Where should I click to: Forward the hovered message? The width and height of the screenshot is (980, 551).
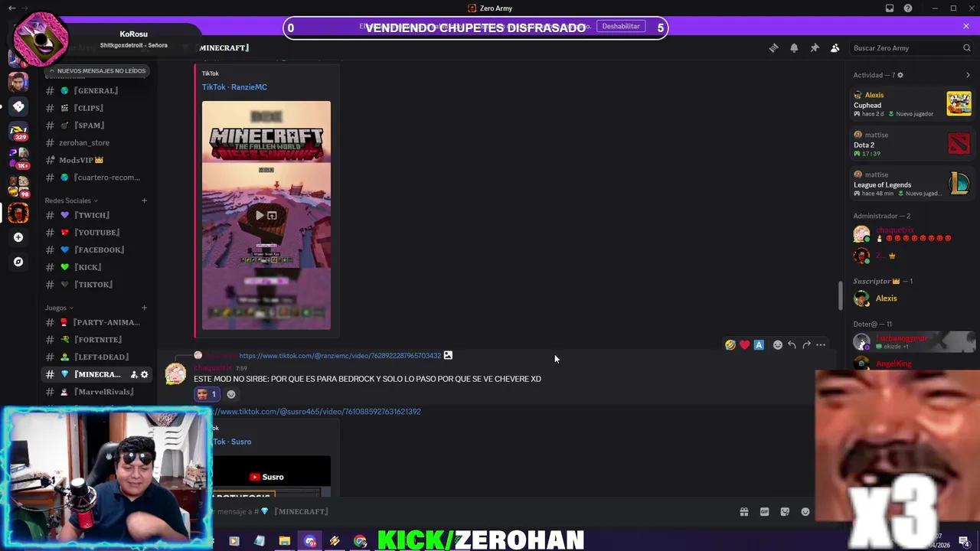(806, 345)
